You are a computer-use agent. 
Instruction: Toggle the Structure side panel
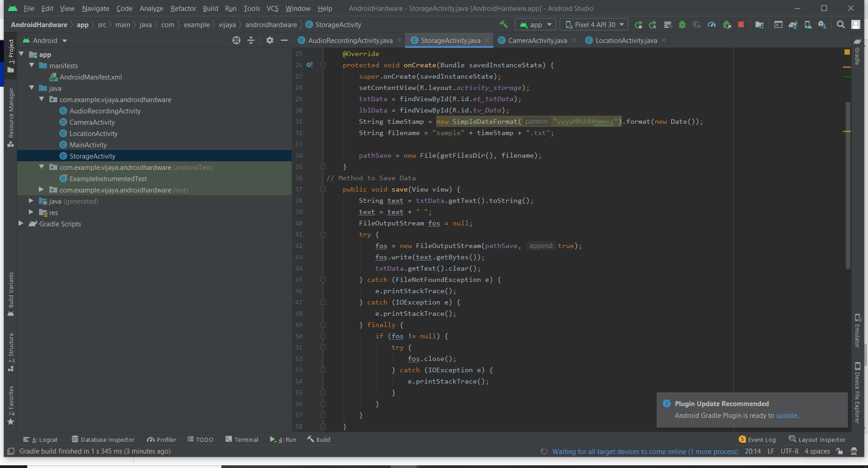pos(10,352)
